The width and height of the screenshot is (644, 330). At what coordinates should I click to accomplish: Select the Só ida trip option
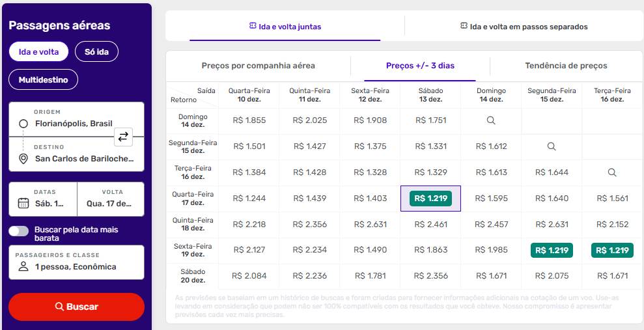[x=96, y=51]
